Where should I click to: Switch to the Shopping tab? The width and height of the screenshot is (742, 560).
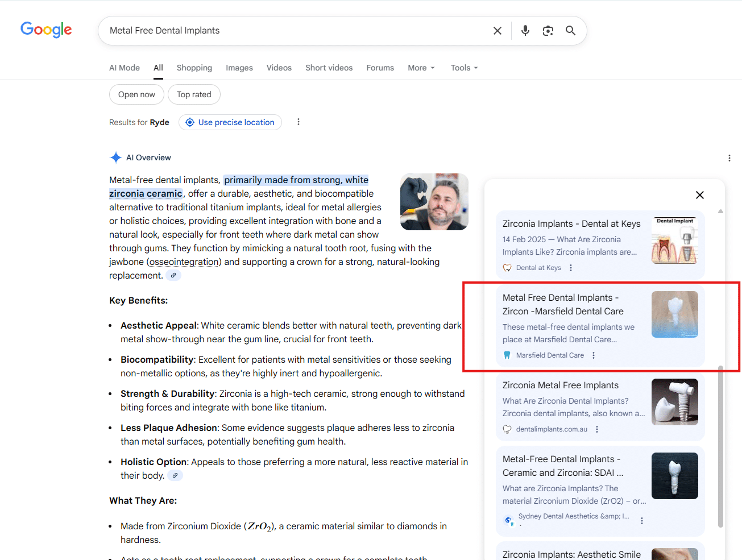194,68
